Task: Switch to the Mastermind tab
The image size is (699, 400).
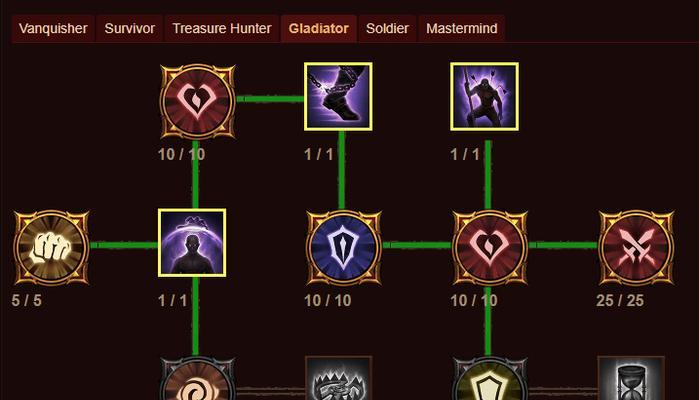Action: [x=462, y=29]
